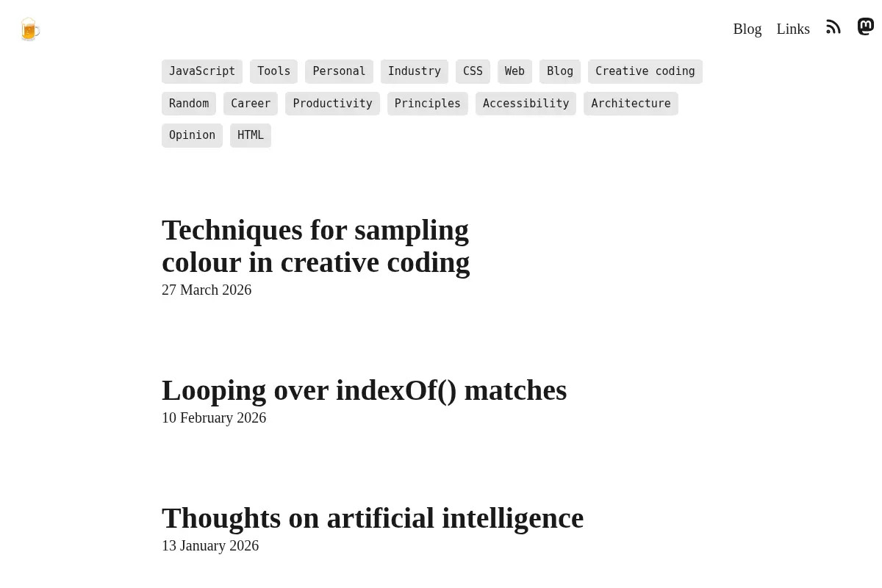Open Thoughts on artificial intelligence article

(373, 518)
